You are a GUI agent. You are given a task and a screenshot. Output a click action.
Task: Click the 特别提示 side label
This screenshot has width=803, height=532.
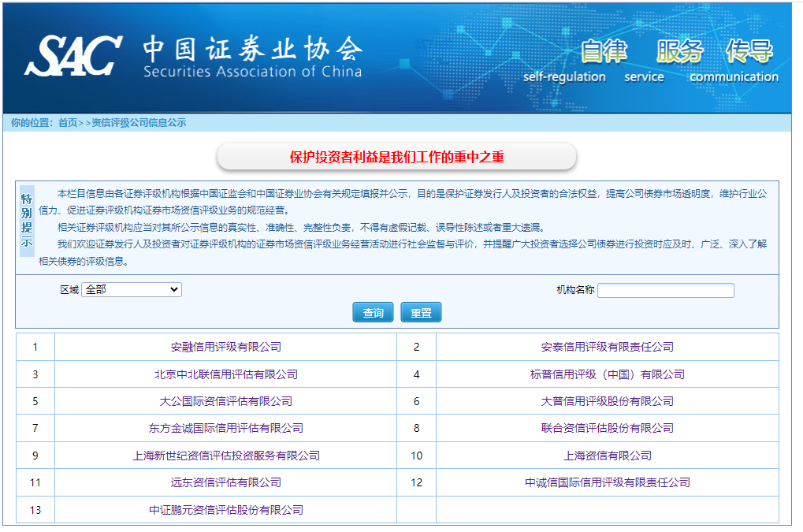pos(27,220)
